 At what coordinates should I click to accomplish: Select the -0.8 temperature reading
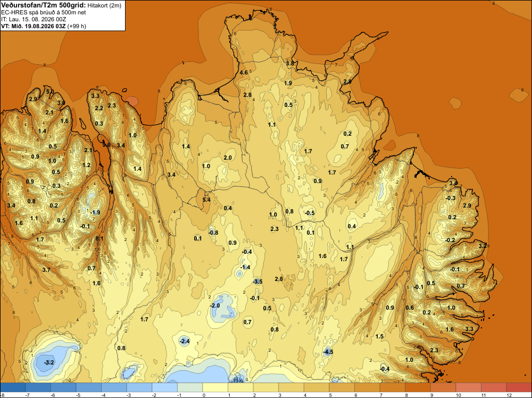(213, 233)
